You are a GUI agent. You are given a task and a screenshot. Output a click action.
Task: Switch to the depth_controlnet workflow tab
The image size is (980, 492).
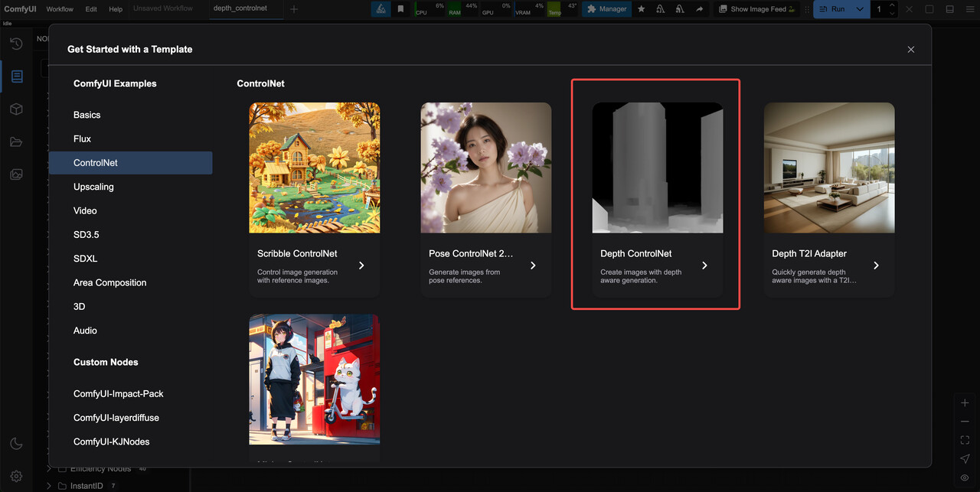(240, 8)
